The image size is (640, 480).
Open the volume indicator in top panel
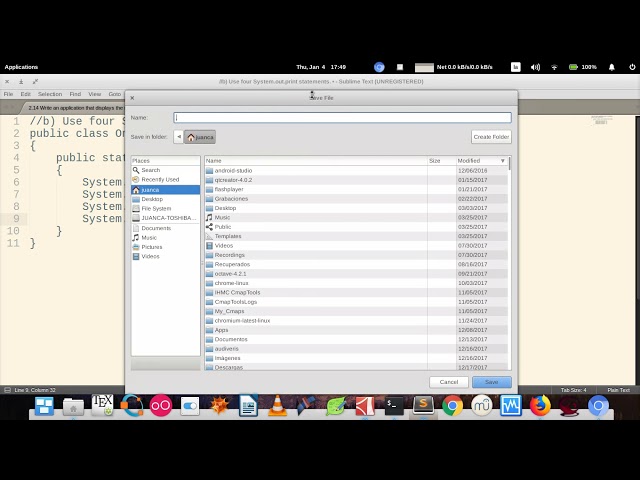tap(536, 67)
